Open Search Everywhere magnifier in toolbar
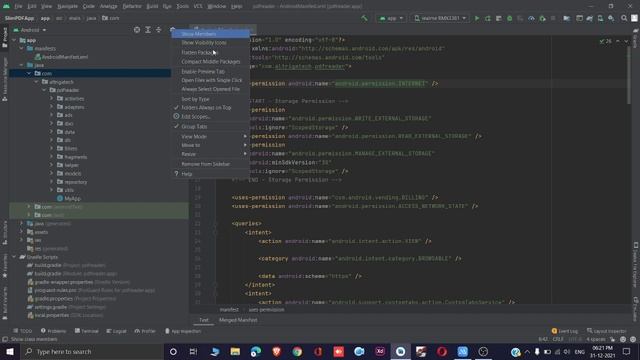Screen dimensions: 640x360 624,18
